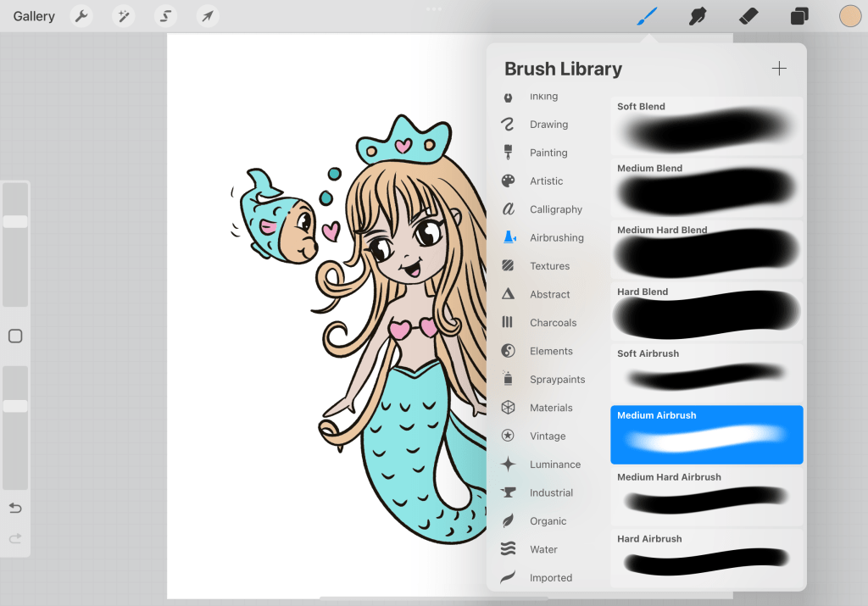Select the Eraser tool

pos(748,16)
